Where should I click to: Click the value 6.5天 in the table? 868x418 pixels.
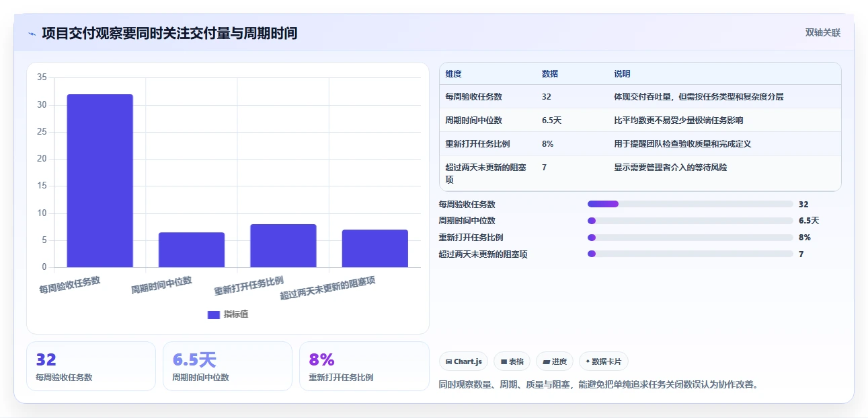551,120
